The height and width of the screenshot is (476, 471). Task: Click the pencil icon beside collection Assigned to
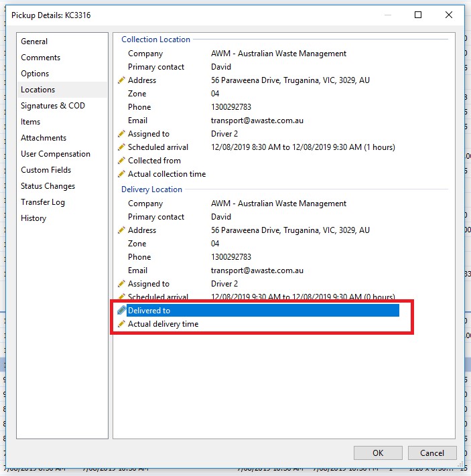click(x=121, y=134)
